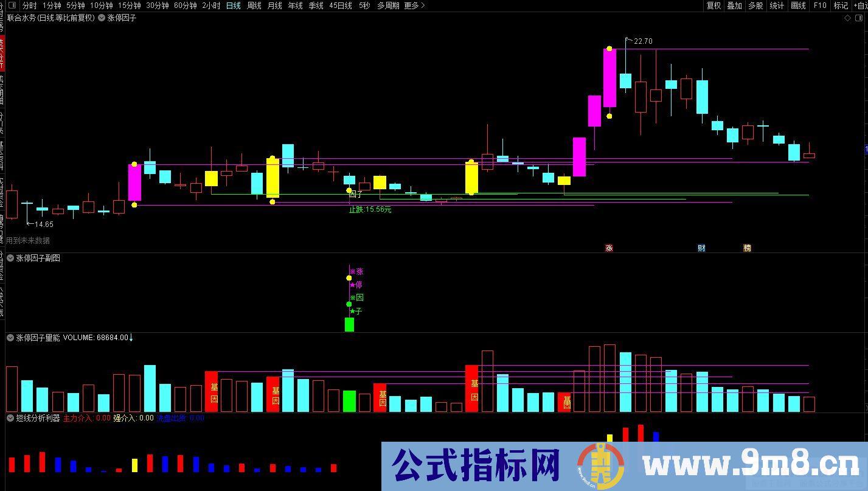Select the 5分钟 period
The image size is (868, 491).
75,5
